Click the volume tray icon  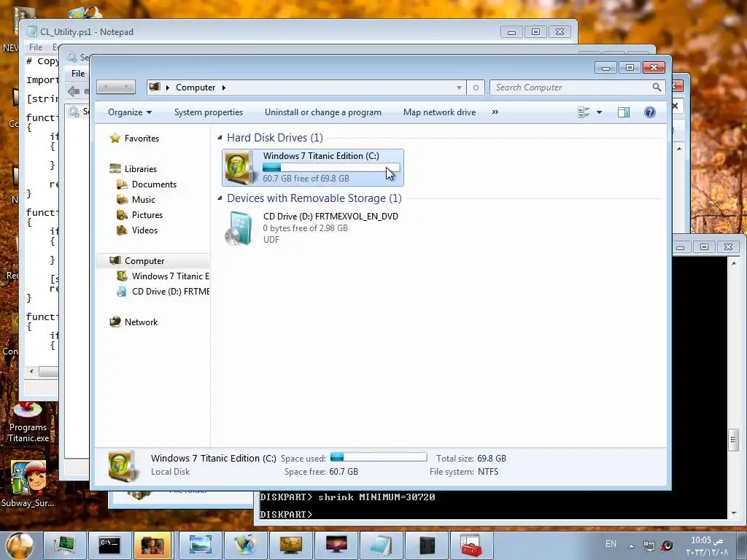click(667, 545)
